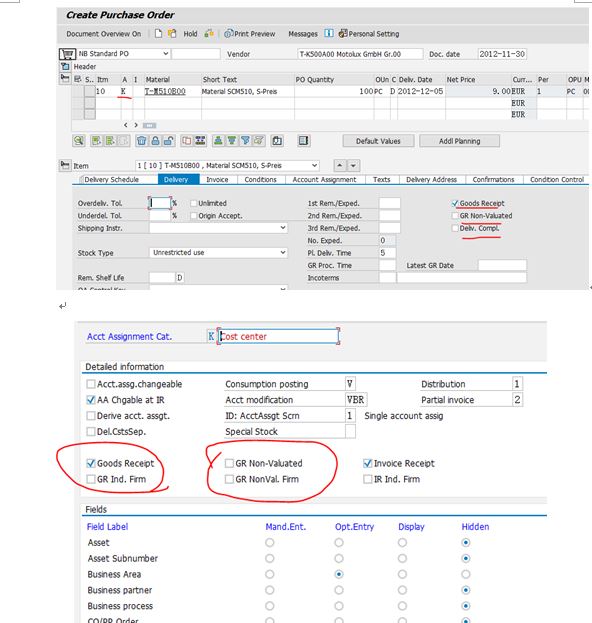Click the mass maintenance icon next to Copy

tap(200, 141)
